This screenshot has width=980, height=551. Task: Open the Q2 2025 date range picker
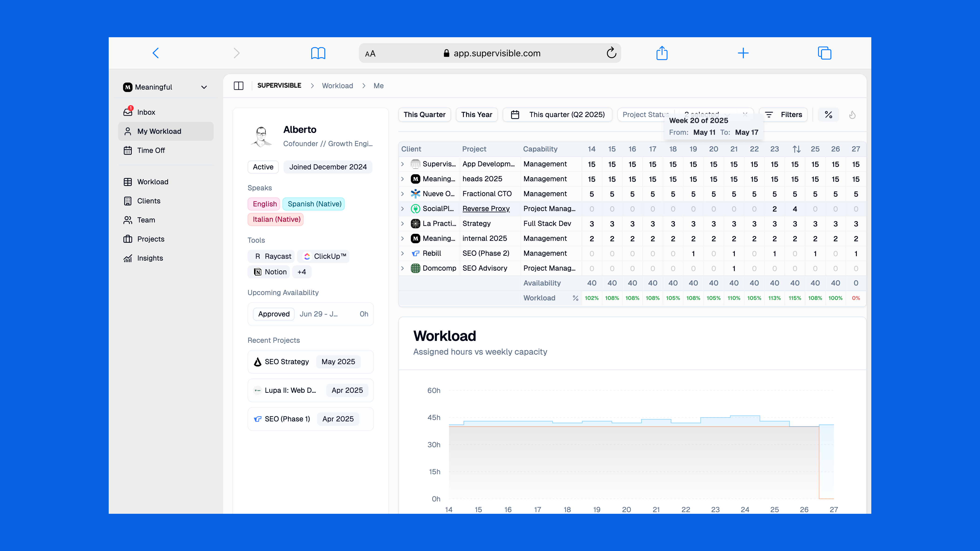pos(557,114)
